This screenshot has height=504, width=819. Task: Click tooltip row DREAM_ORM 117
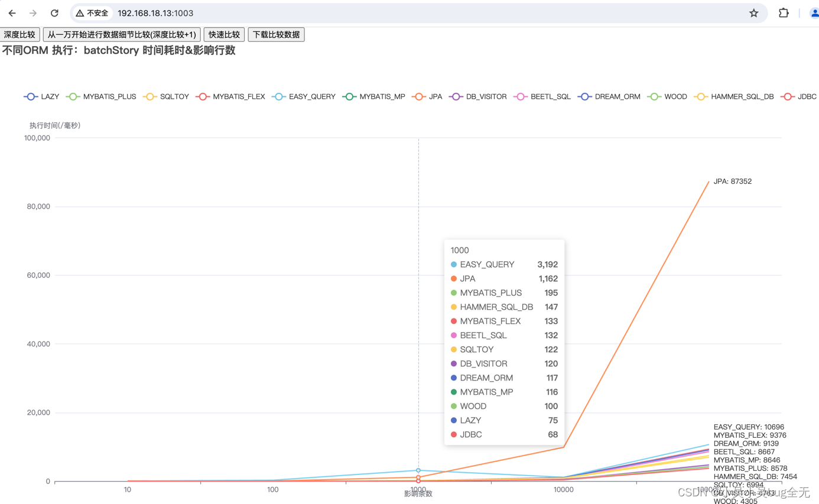[x=504, y=378]
